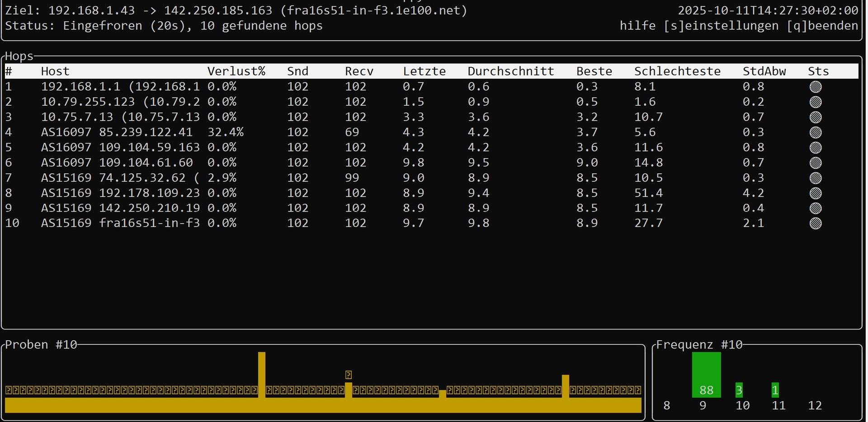Click the 2.9% loss value of hop 7

[x=222, y=178]
